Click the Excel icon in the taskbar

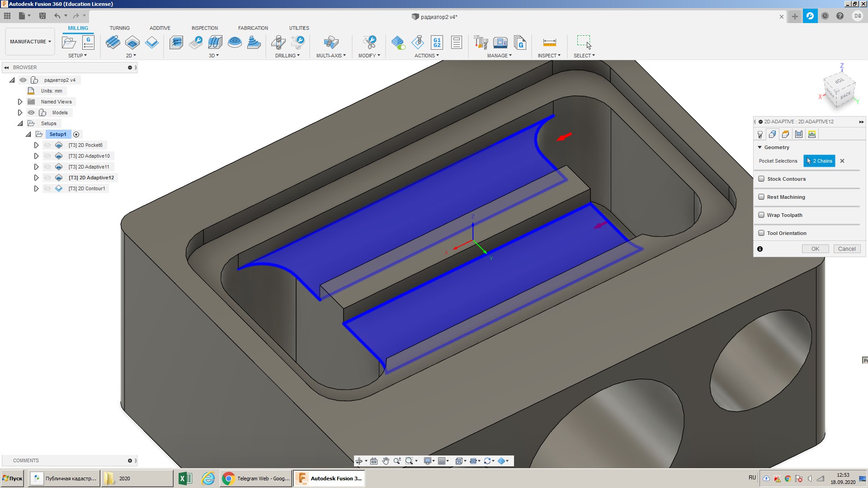[x=185, y=479]
